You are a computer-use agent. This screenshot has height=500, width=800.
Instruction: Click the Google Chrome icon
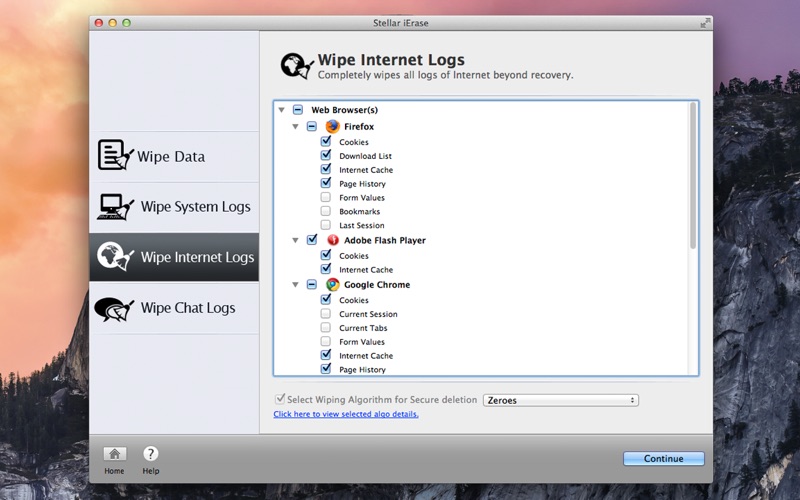point(333,285)
